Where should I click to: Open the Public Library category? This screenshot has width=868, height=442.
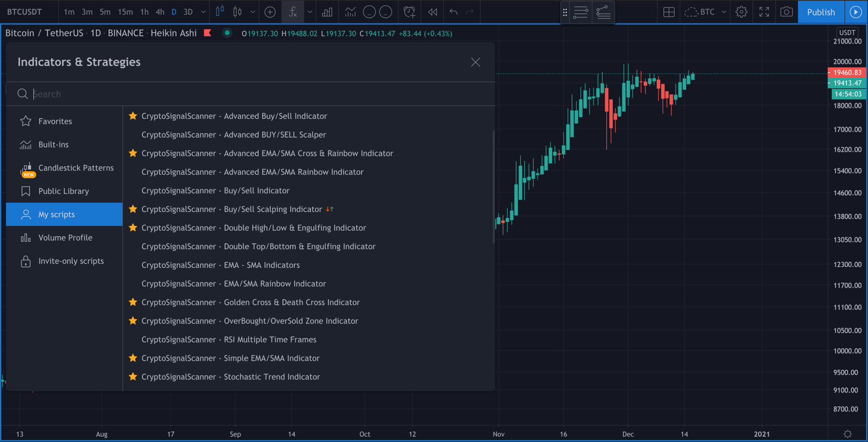tap(64, 191)
